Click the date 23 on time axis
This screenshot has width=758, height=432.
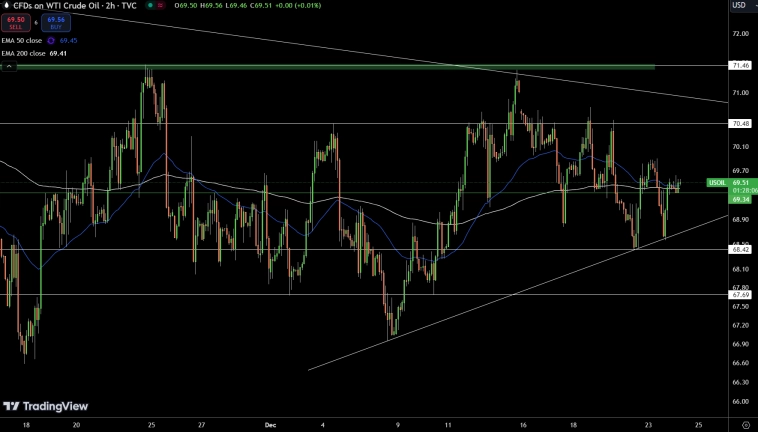(648, 425)
